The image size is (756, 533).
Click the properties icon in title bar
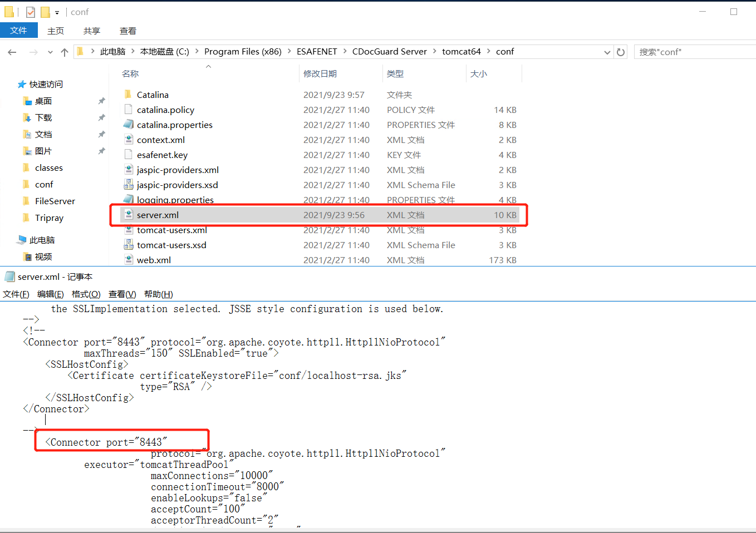tap(31, 12)
